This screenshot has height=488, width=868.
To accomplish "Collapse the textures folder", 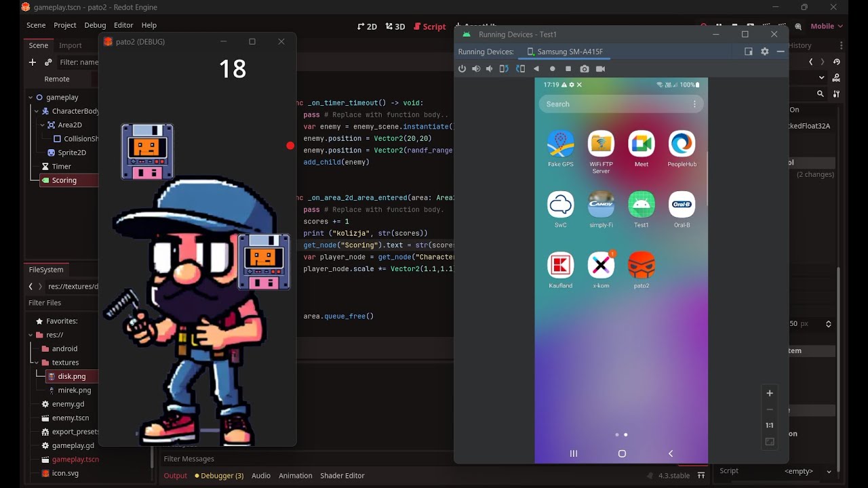I will (x=37, y=363).
